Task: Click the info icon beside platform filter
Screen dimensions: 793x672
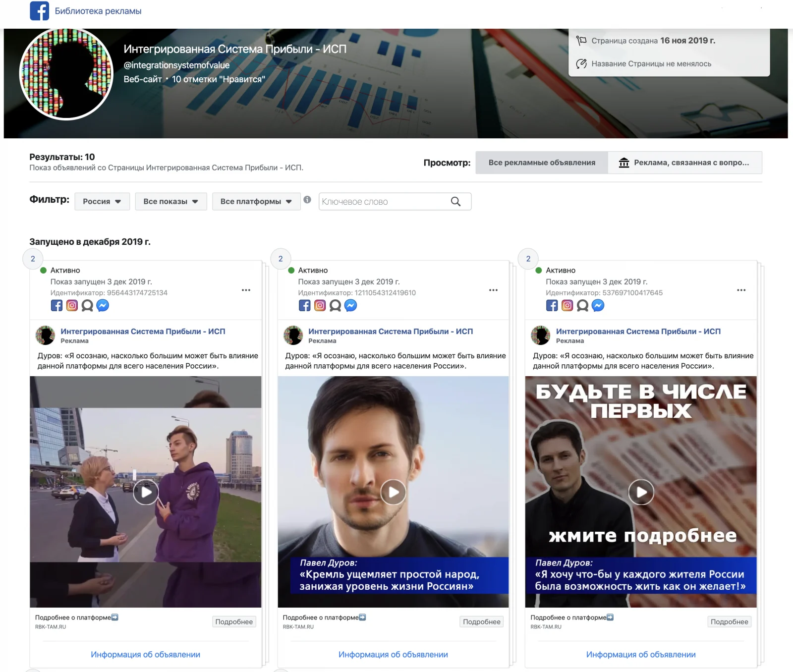Action: point(307,200)
